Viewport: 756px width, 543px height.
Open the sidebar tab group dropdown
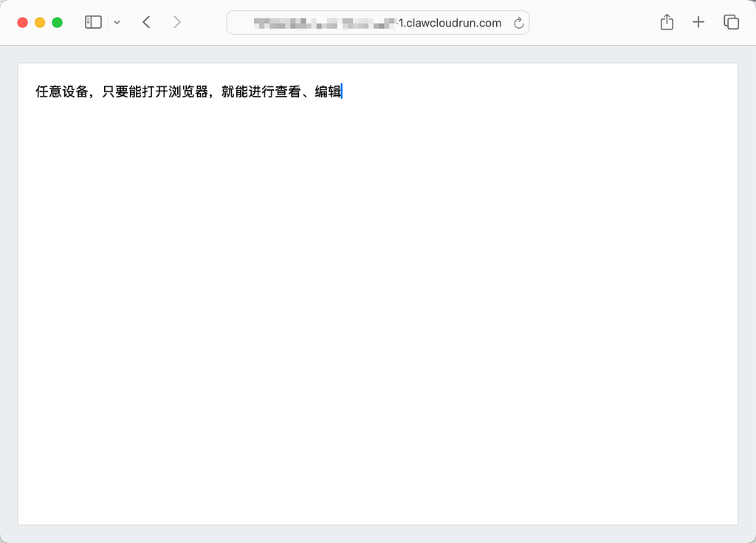[x=117, y=22]
